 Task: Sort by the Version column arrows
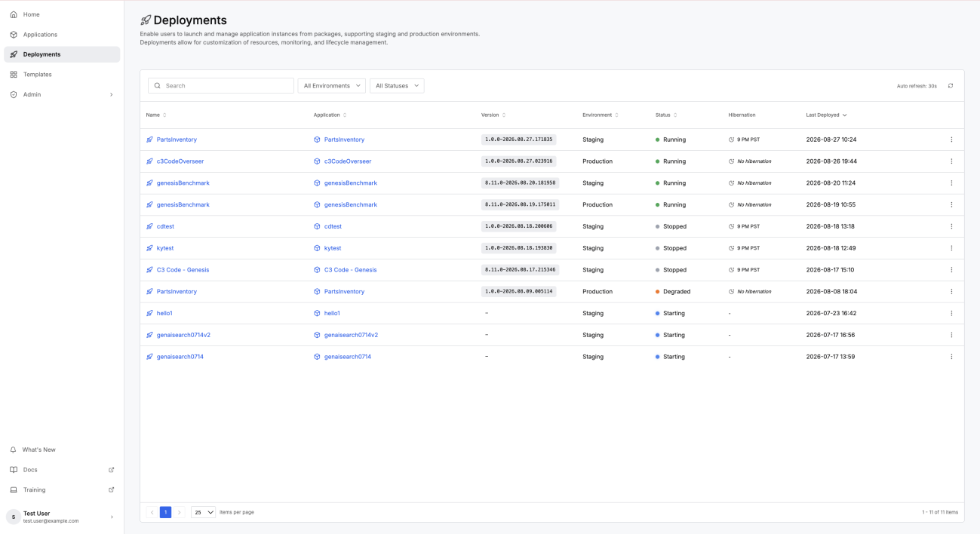(504, 115)
